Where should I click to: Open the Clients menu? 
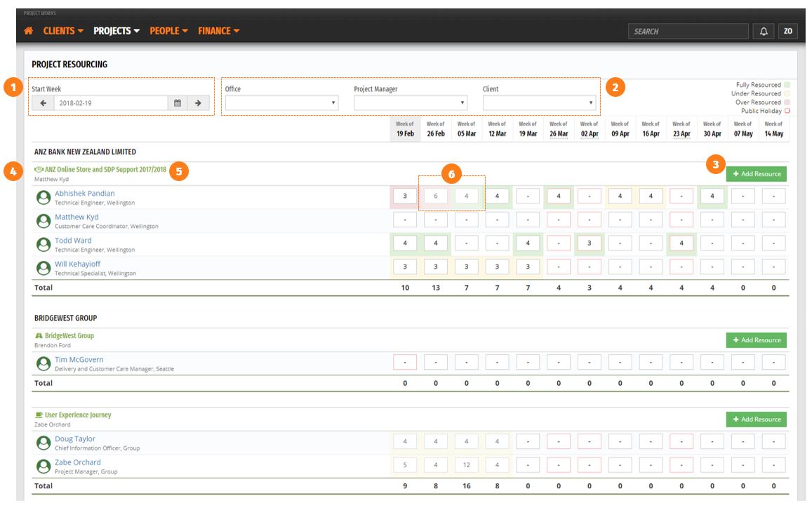coord(63,31)
